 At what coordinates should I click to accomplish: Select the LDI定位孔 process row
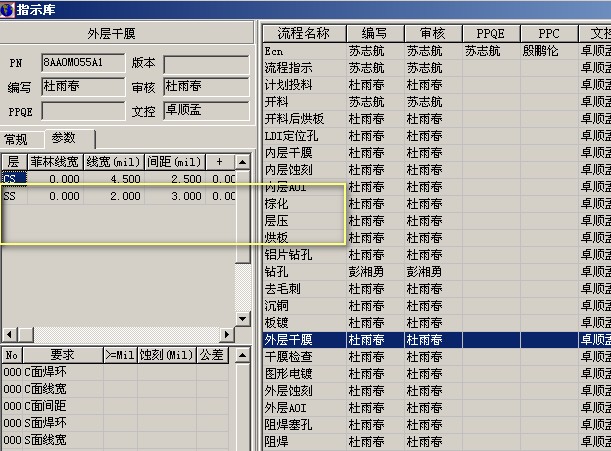point(437,136)
